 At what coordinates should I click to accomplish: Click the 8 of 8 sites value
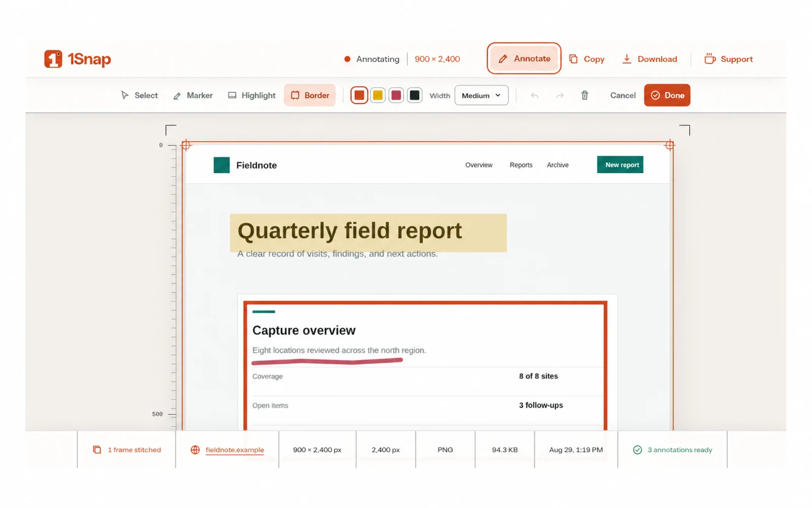[x=538, y=376]
